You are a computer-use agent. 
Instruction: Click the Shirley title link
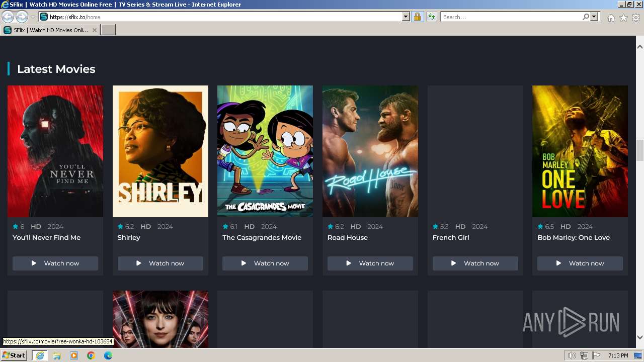(x=129, y=237)
